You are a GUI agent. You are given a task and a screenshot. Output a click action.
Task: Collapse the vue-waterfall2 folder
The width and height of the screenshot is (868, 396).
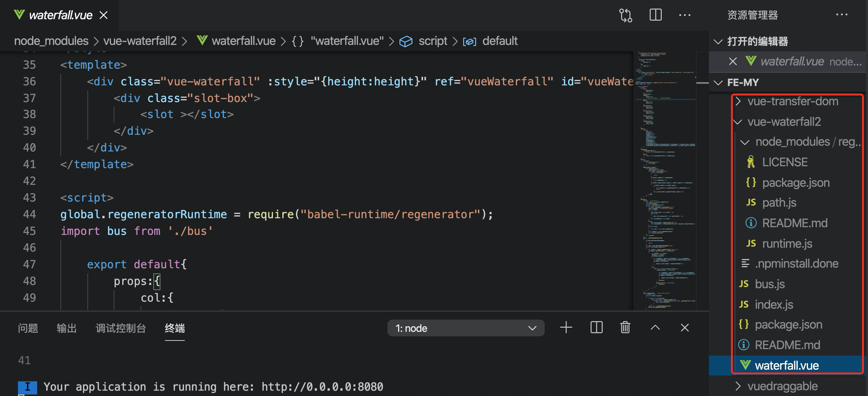coord(784,122)
